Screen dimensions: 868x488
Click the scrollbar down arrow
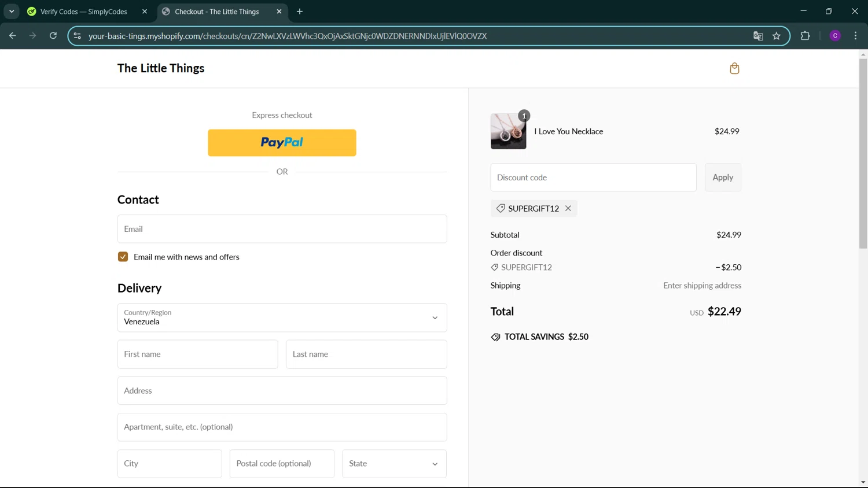863,482
